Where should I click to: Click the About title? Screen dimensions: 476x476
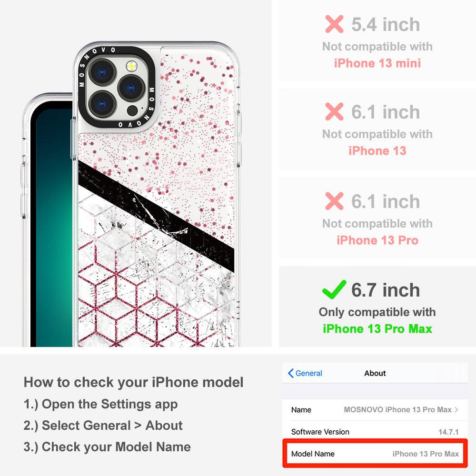coord(375,373)
